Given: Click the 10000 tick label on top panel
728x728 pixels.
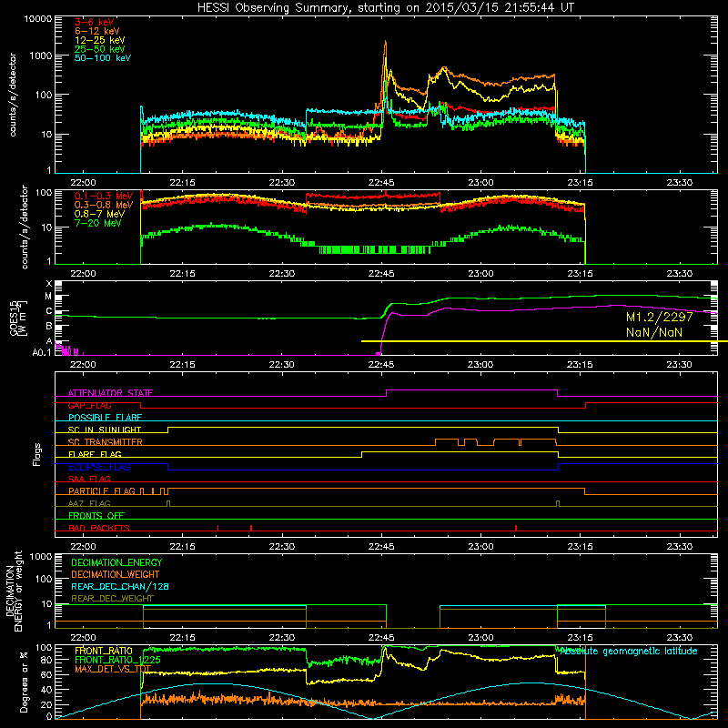Looking at the screenshot, I should click(x=38, y=18).
